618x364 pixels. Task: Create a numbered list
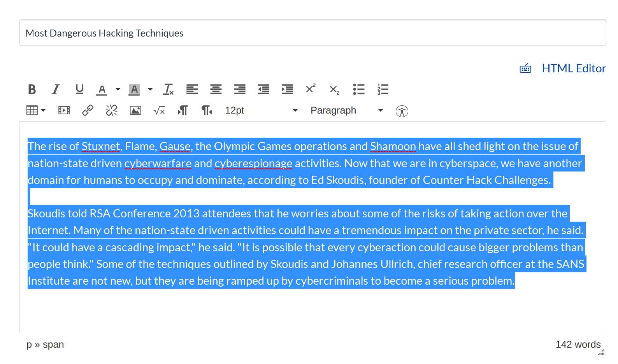[383, 89]
